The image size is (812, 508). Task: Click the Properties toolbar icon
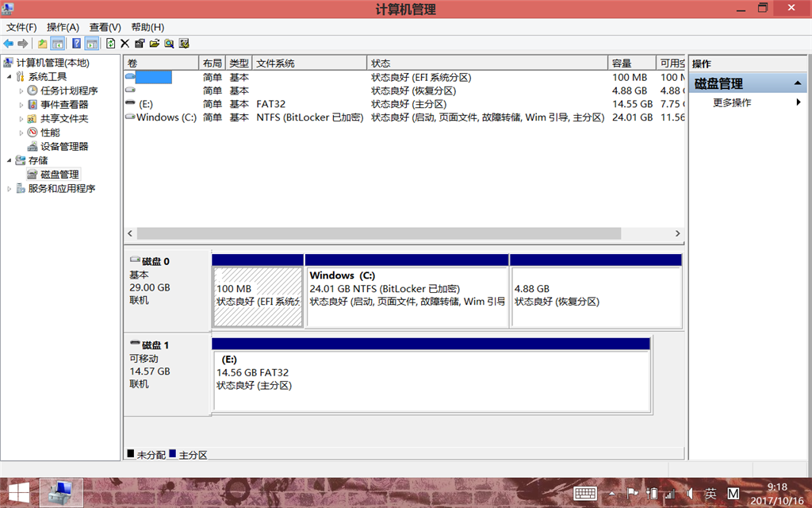[140, 44]
